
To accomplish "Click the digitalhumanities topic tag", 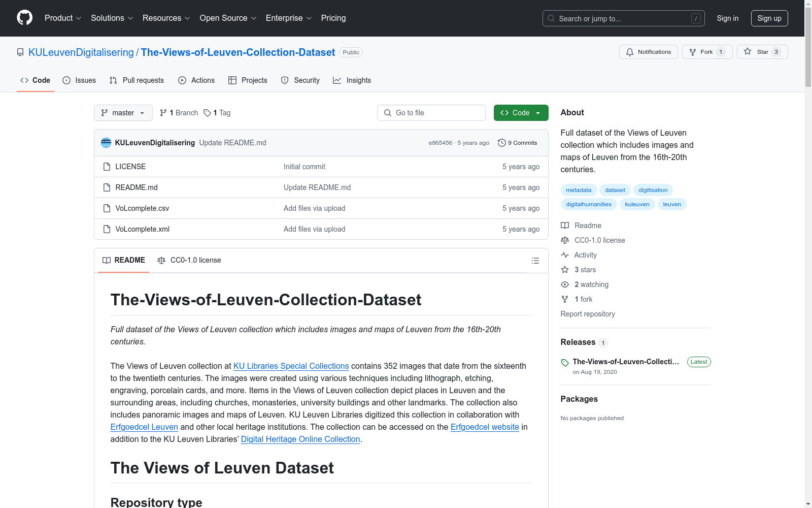I will 589,204.
